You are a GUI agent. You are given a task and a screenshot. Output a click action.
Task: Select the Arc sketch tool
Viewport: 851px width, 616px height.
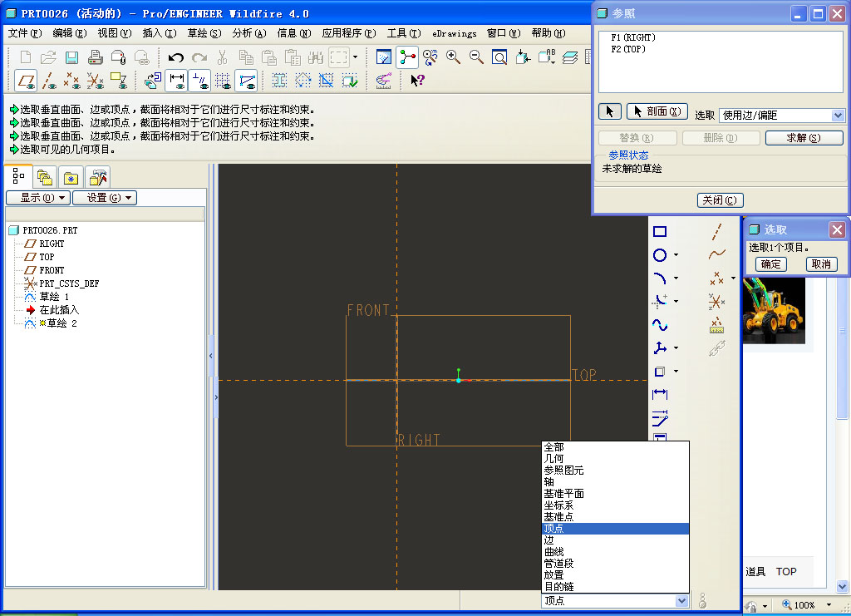[659, 278]
